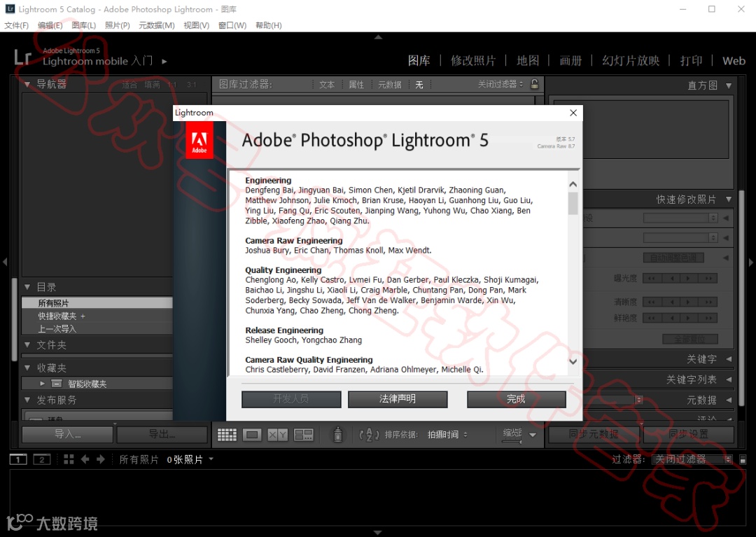Viewport: 756px width, 537px height.
Task: Collapse the Histogram panel (直方图)
Action: (729, 85)
